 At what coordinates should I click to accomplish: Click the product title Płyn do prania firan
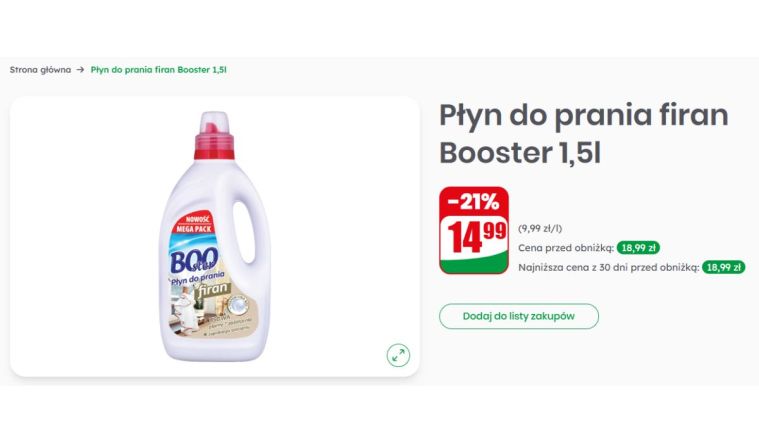[x=583, y=115]
